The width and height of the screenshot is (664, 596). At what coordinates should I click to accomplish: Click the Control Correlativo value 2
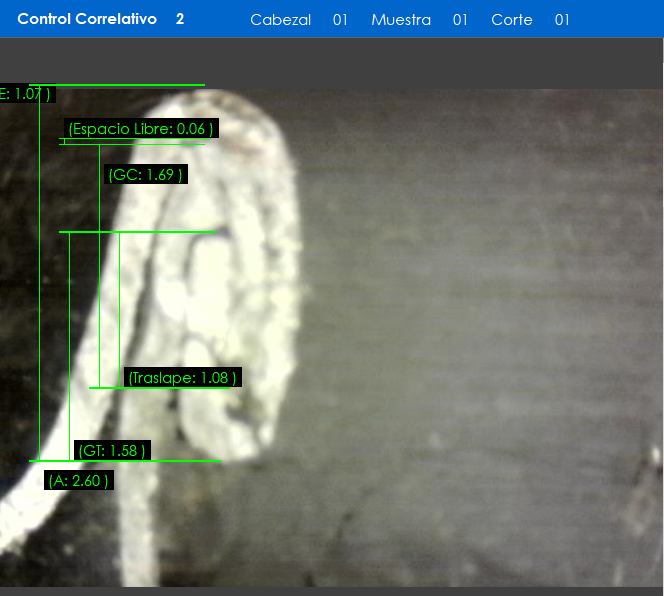180,19
